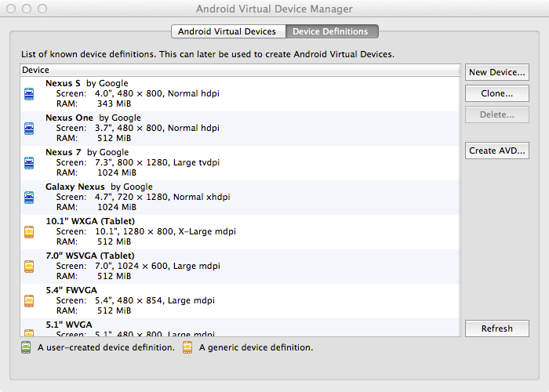This screenshot has height=392, width=549.
Task: Click the Device column header
Action: [240, 70]
